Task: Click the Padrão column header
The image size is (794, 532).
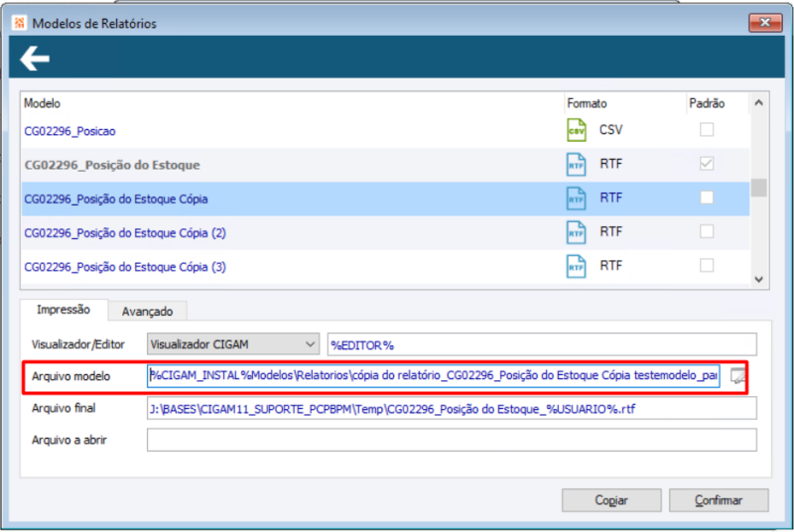Action: click(x=707, y=103)
